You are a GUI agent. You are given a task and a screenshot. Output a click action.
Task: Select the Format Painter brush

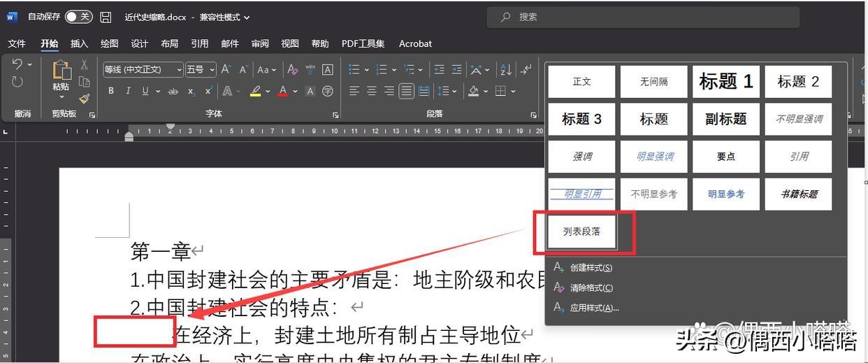click(x=84, y=99)
